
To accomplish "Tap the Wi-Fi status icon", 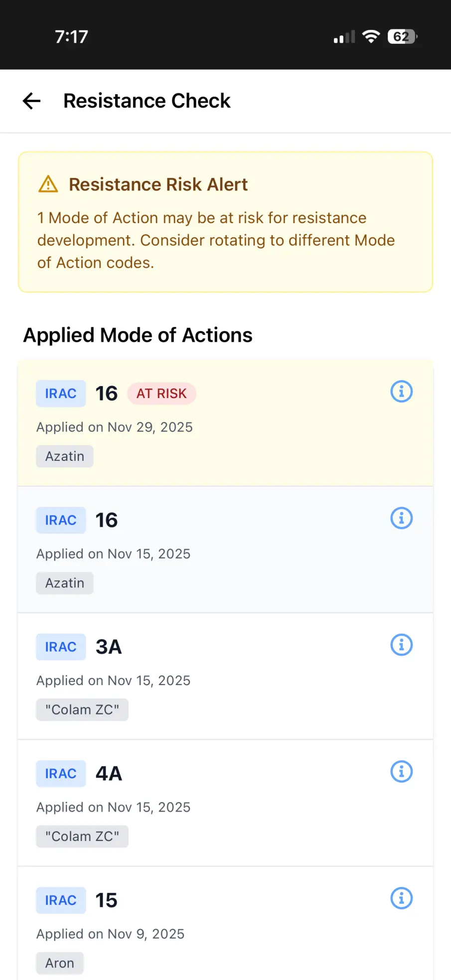I will [371, 36].
